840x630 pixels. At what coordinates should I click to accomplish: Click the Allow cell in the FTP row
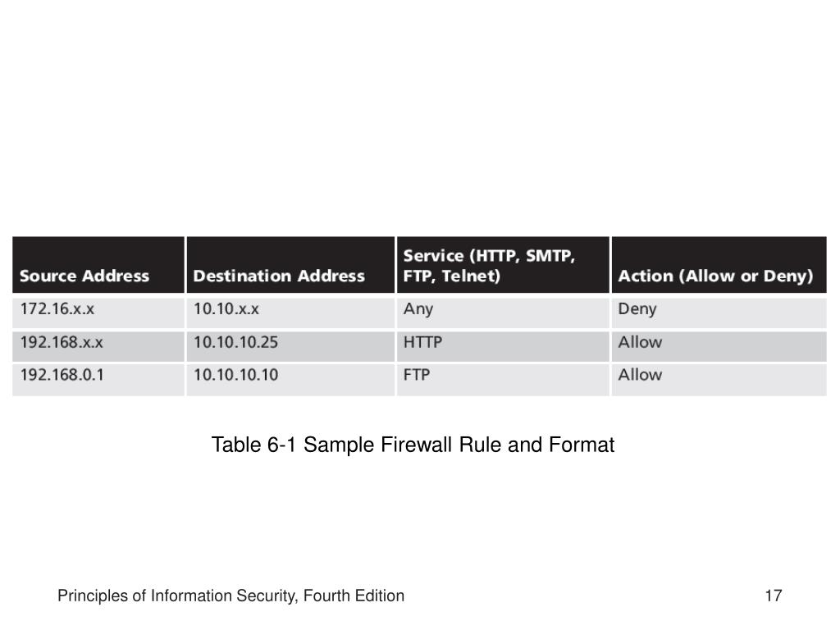coord(719,379)
